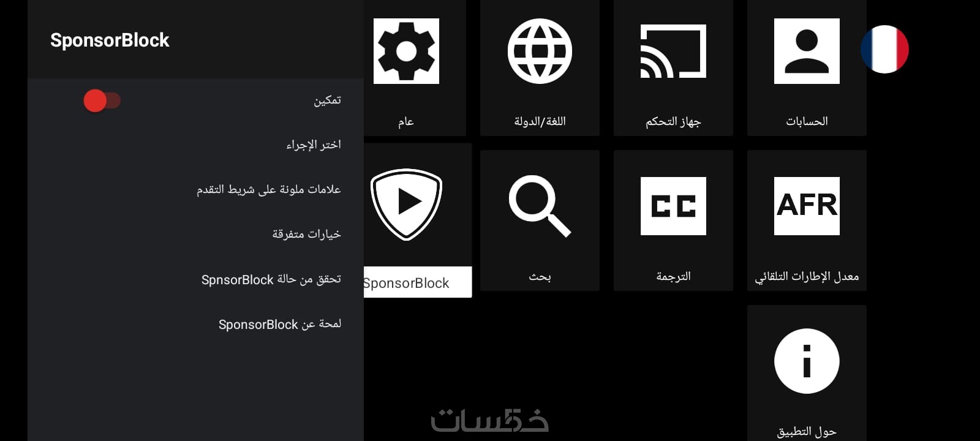
Task: Open the Language/Country globe icon
Action: coord(540,51)
